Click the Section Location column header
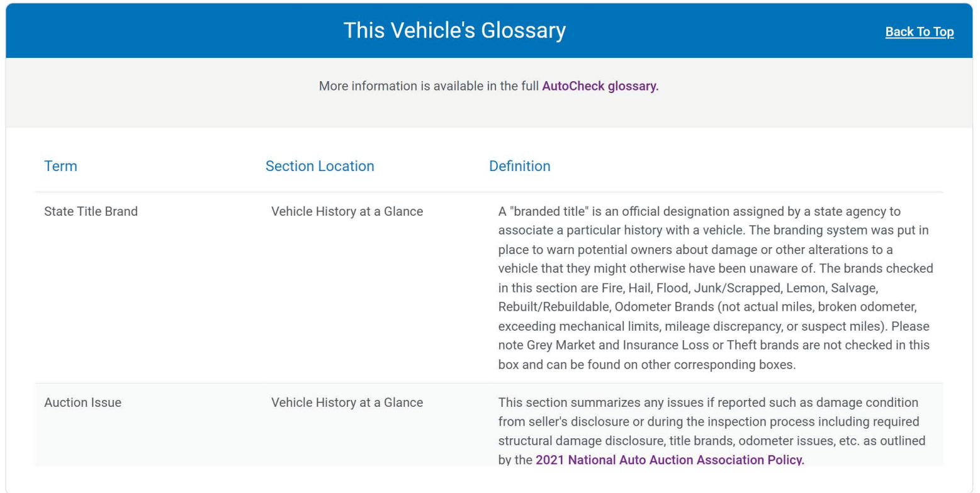This screenshot has width=980, height=493. click(x=320, y=166)
